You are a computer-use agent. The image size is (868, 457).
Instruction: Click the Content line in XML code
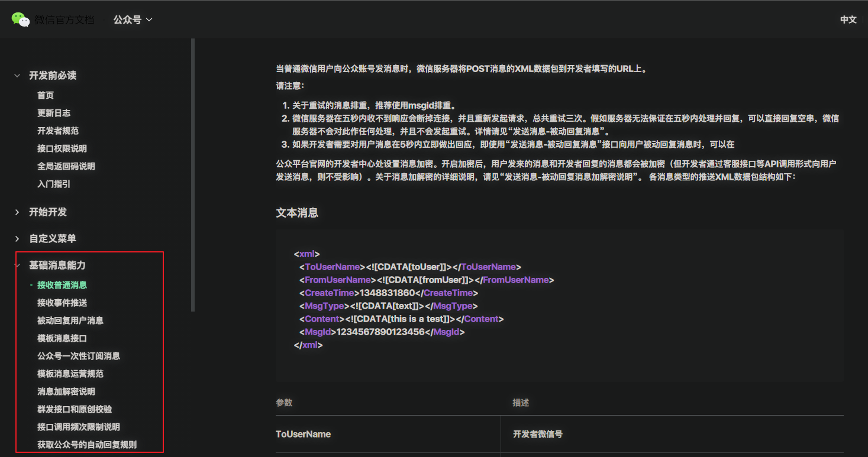(x=401, y=319)
